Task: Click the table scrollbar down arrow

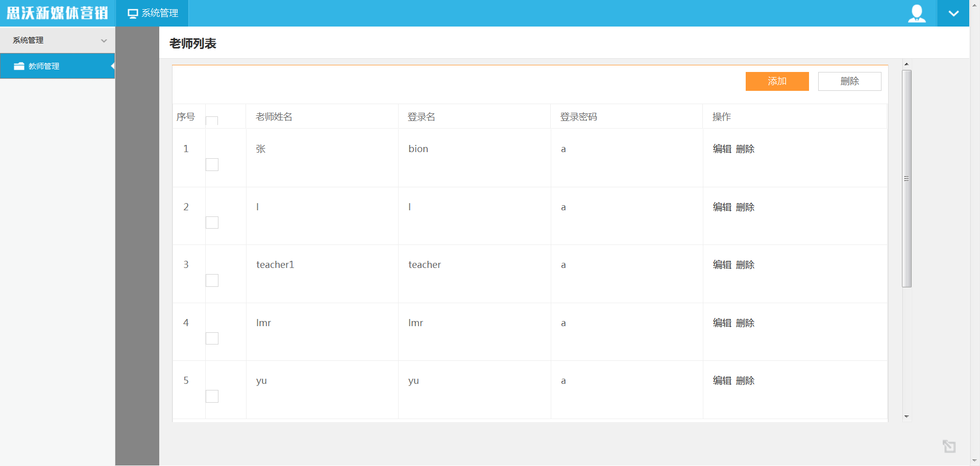Action: coord(906,416)
